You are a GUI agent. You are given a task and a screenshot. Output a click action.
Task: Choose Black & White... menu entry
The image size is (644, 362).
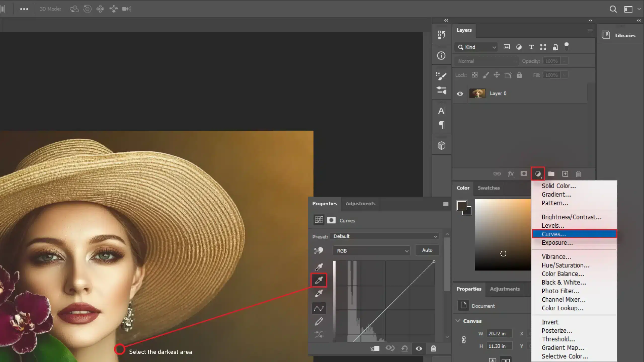click(x=564, y=282)
